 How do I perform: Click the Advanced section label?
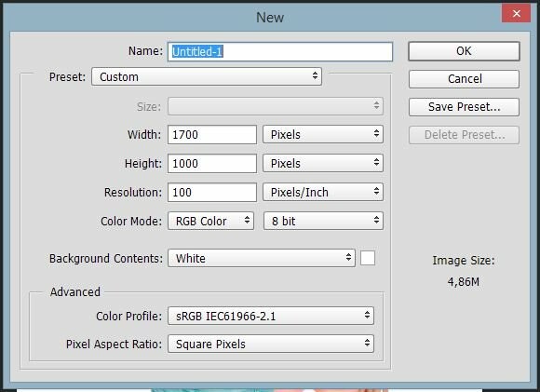pyautogui.click(x=75, y=291)
